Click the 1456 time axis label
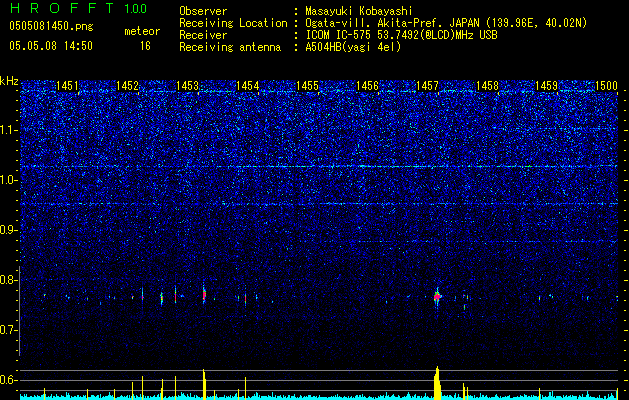The height and width of the screenshot is (400, 629). [367, 85]
